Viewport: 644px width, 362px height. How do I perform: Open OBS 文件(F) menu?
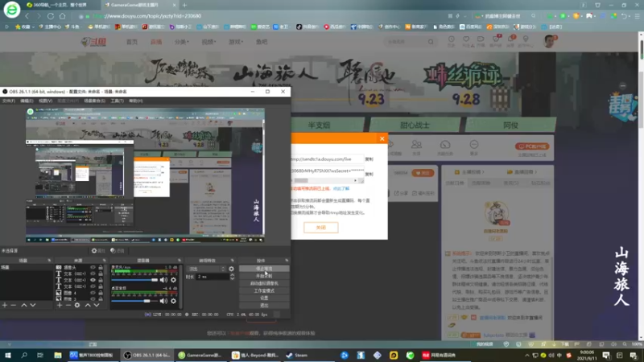pos(8,101)
